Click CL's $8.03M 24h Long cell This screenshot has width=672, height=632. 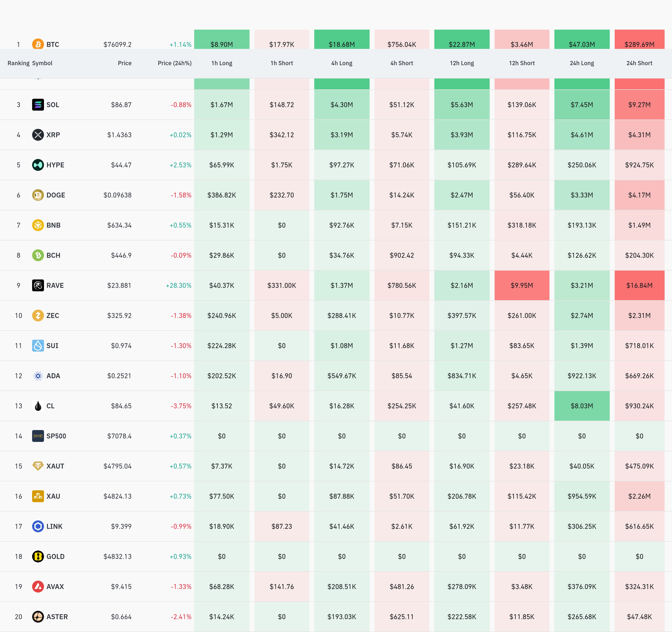581,406
